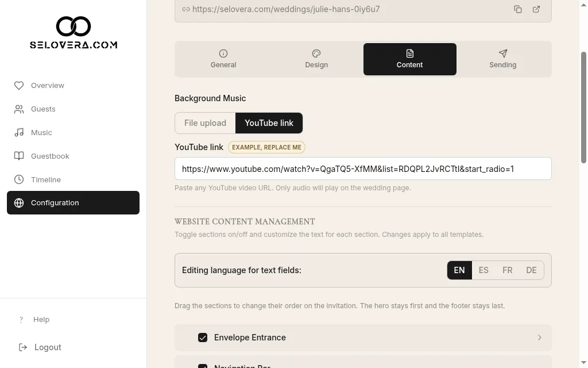Open the General tab

pos(223,59)
